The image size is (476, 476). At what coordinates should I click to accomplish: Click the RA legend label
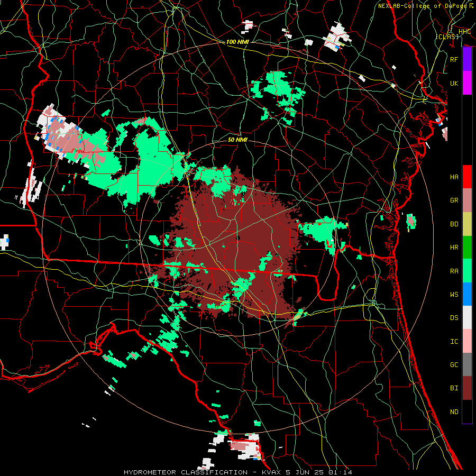click(454, 271)
